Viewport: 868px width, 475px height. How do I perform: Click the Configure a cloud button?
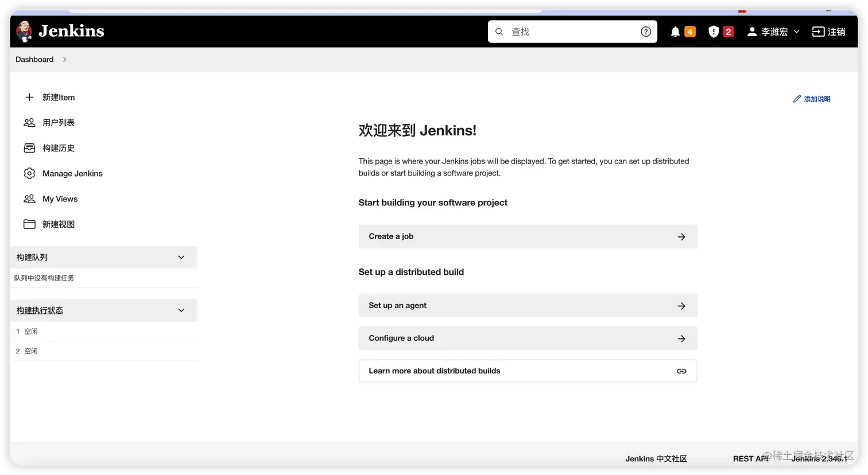pyautogui.click(x=528, y=338)
